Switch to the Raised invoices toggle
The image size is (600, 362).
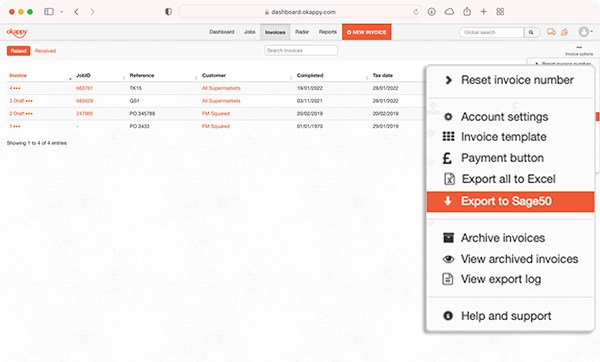18,51
